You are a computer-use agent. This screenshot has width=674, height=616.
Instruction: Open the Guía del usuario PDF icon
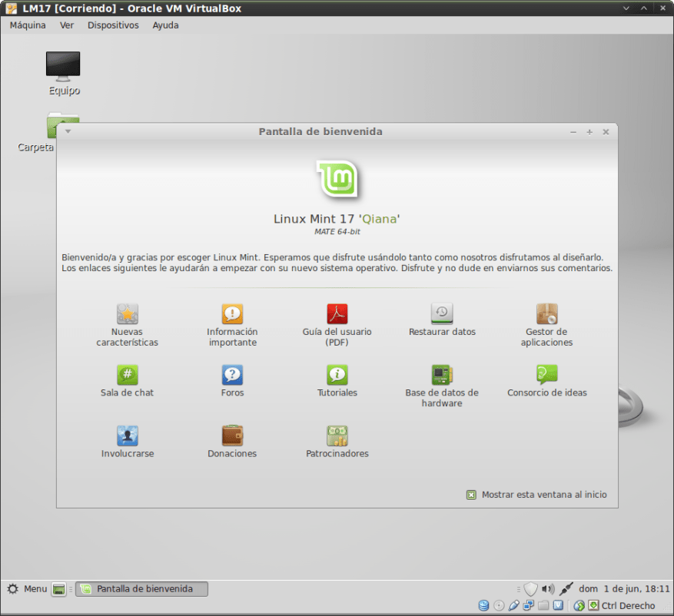[337, 313]
